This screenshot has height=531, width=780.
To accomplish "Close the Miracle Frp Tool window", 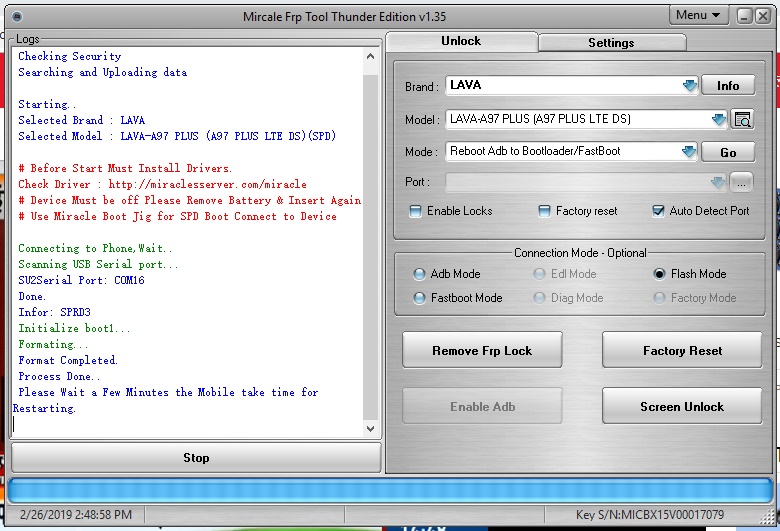I will click(763, 16).
